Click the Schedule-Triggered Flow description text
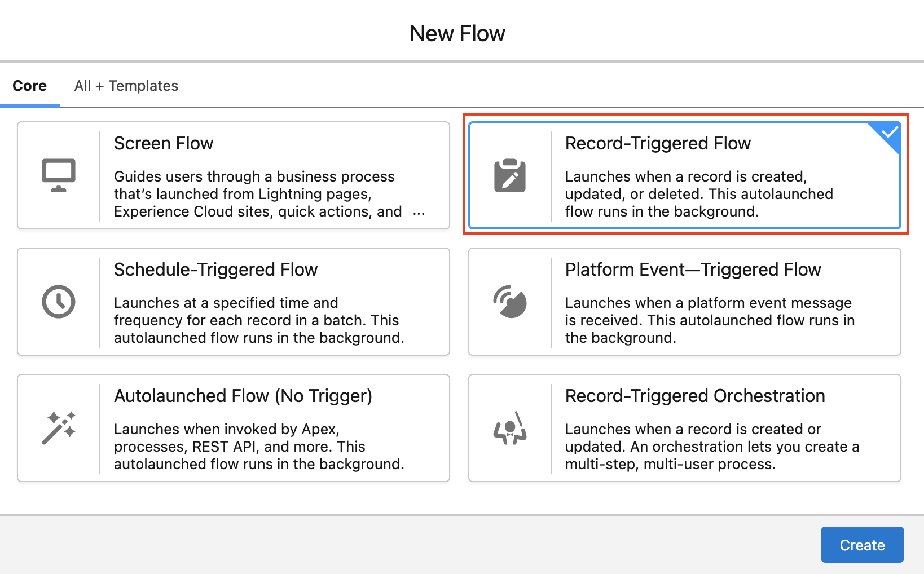This screenshot has height=574, width=924. (259, 320)
